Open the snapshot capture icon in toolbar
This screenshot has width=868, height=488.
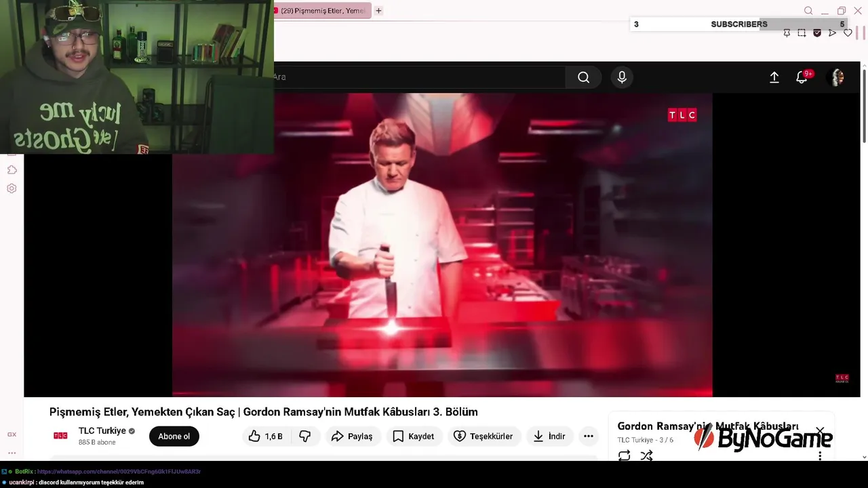[x=802, y=33]
